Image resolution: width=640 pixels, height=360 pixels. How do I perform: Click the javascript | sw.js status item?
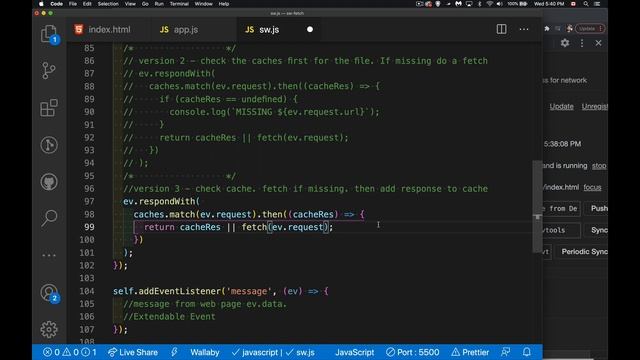coord(273,352)
